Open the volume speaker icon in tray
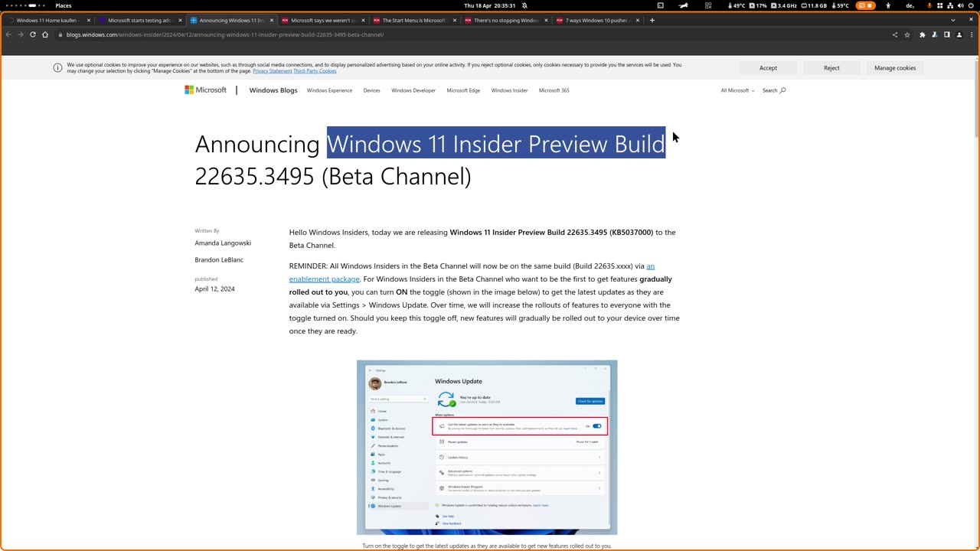The width and height of the screenshot is (980, 551). point(960,5)
